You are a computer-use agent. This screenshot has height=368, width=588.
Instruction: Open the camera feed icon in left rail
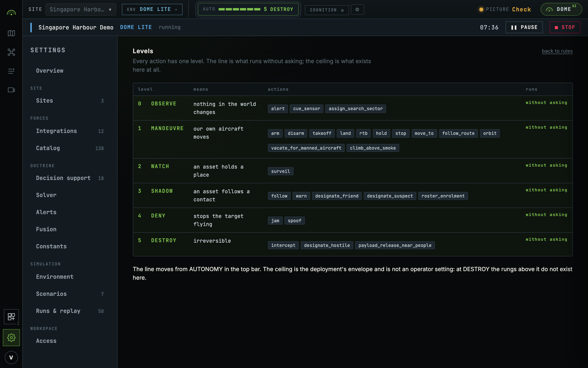tap(11, 90)
